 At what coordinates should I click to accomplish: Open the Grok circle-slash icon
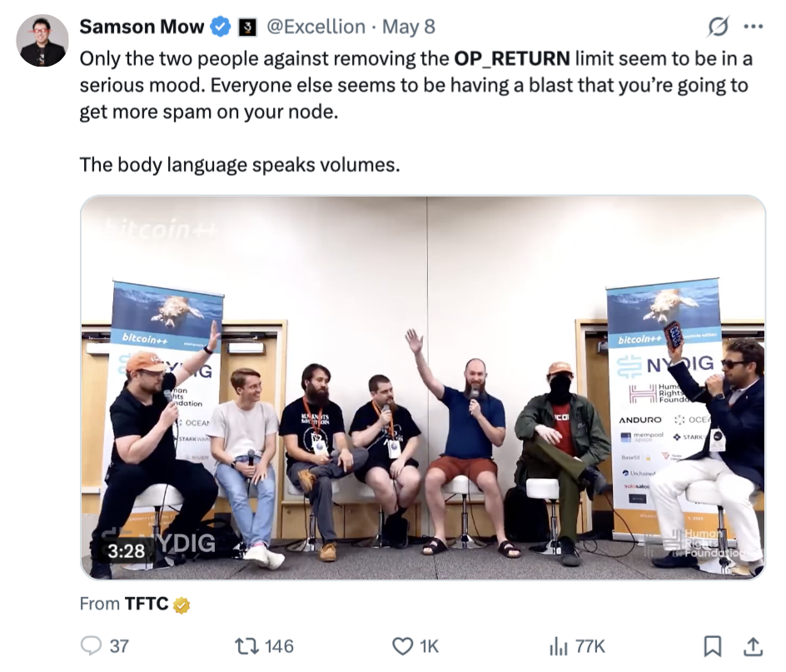coord(718,27)
